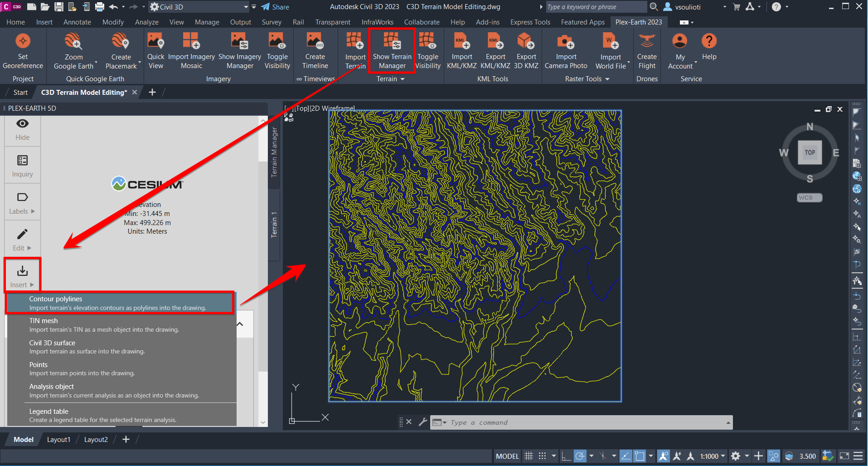This screenshot has height=466, width=868.
Task: Toggle snap mode in status bar
Action: click(x=542, y=456)
